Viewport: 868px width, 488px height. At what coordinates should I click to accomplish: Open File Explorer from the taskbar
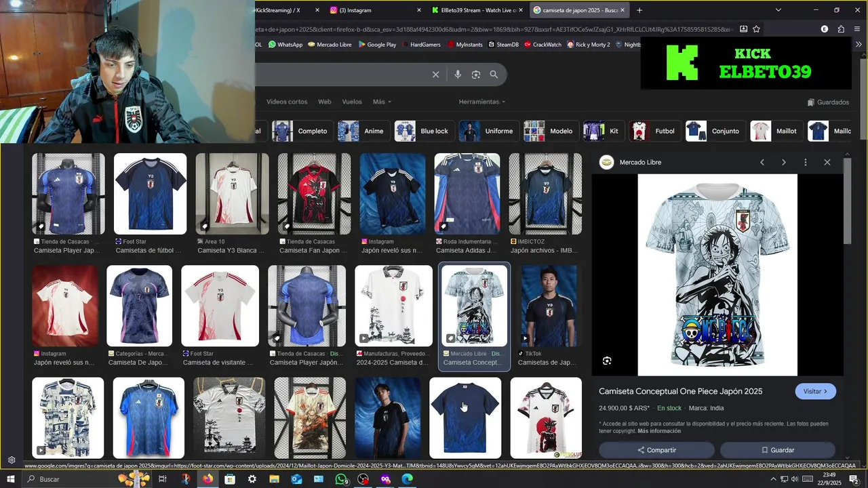[275, 479]
